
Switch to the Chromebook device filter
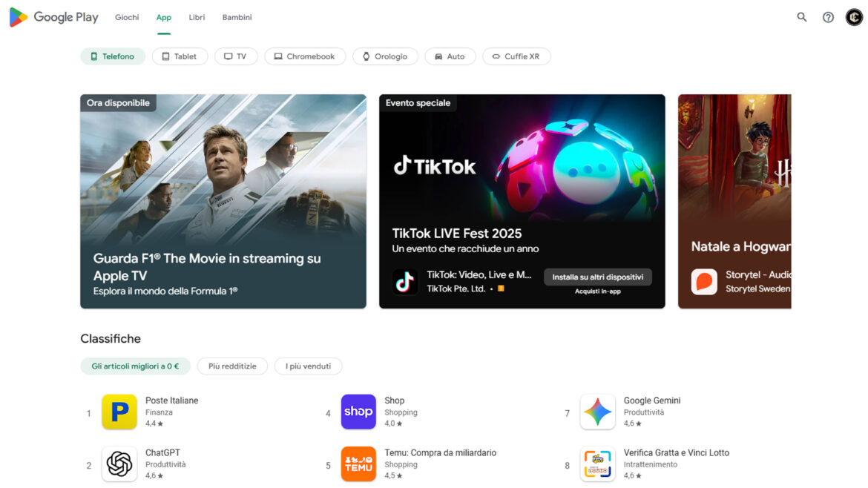305,56
